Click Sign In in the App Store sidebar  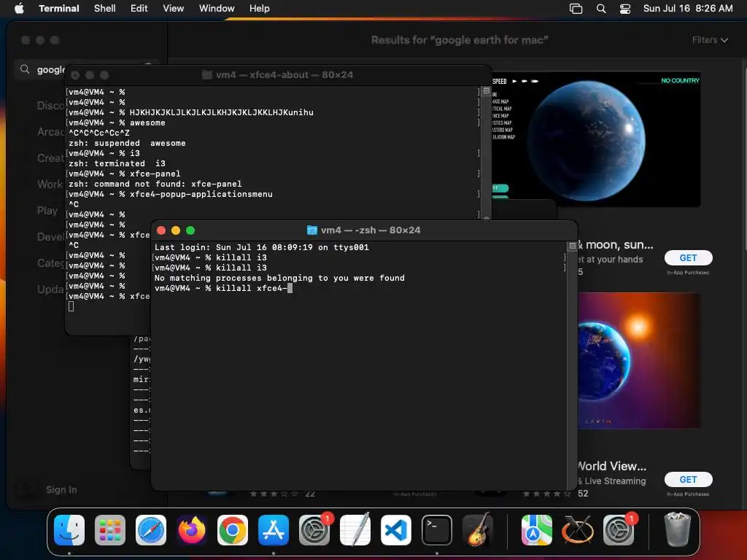61,489
